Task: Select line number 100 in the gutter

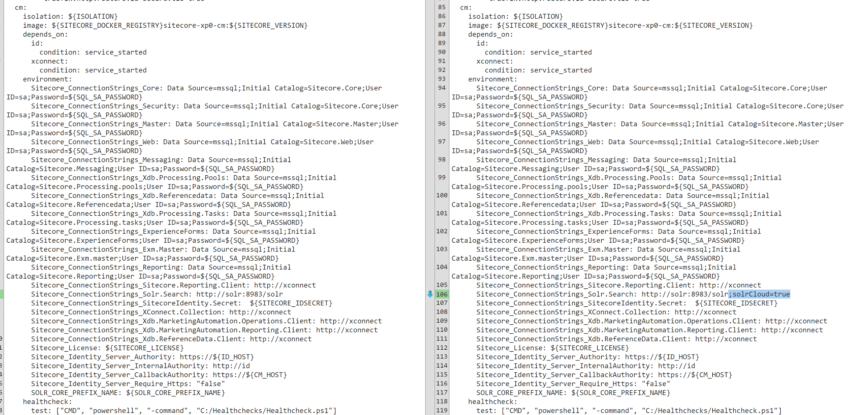Action: tap(442, 195)
